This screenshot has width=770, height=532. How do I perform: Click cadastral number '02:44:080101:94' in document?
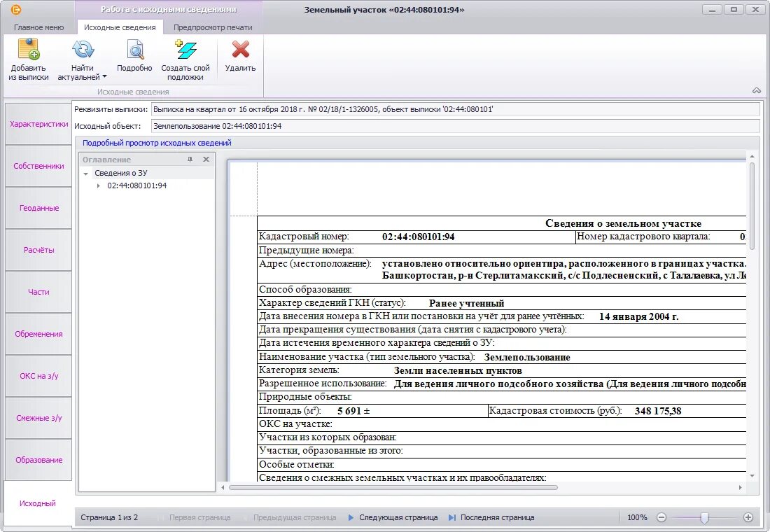coord(419,237)
